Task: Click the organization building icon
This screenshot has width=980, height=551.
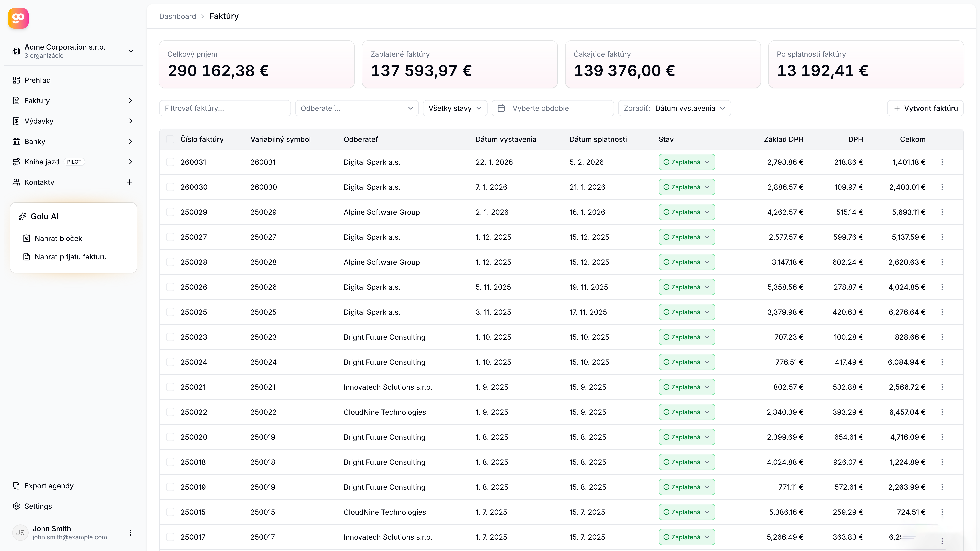Action: 16,51
